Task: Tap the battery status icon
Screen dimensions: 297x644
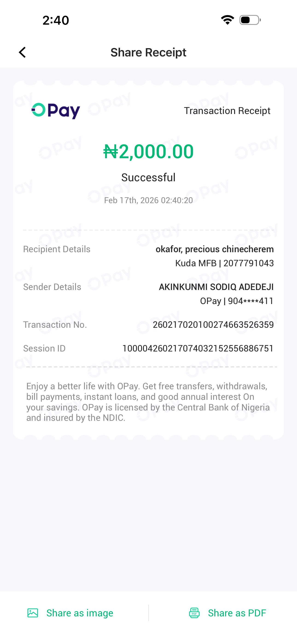Action: coord(250,20)
